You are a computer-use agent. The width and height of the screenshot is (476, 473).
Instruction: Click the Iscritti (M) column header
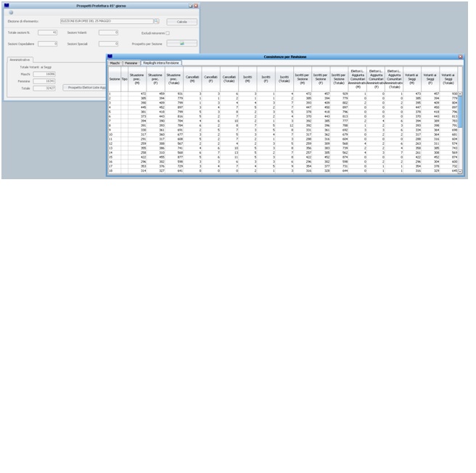point(247,79)
